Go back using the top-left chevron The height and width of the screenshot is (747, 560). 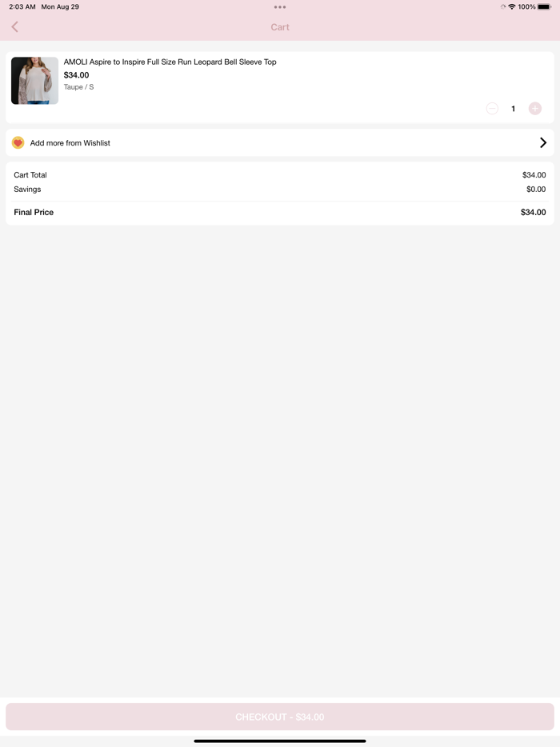click(x=14, y=27)
